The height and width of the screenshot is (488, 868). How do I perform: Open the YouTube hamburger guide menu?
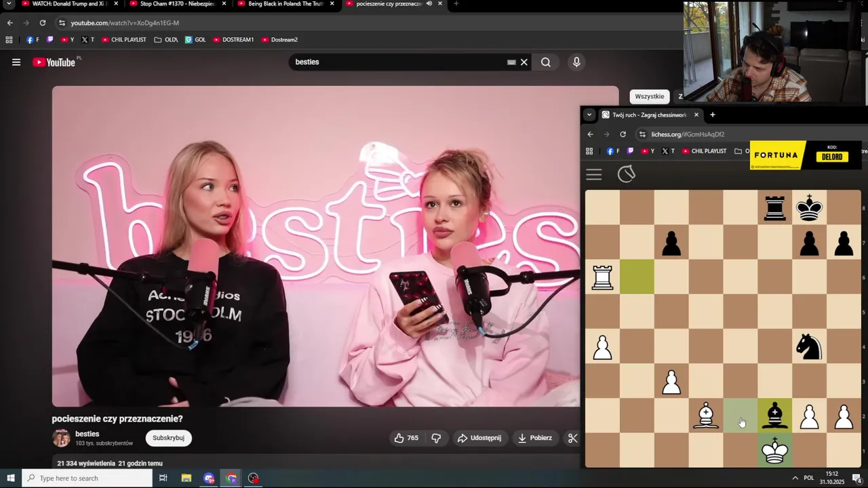click(16, 62)
